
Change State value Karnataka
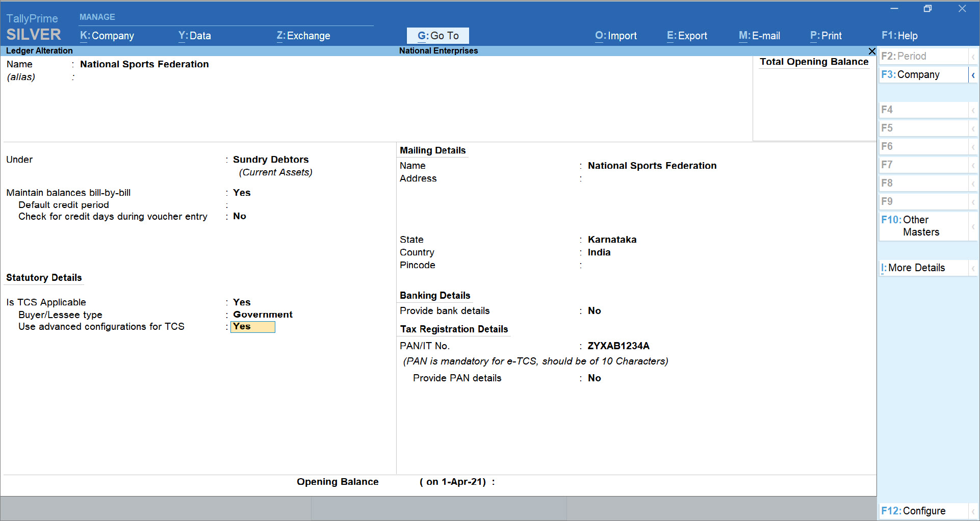(612, 240)
